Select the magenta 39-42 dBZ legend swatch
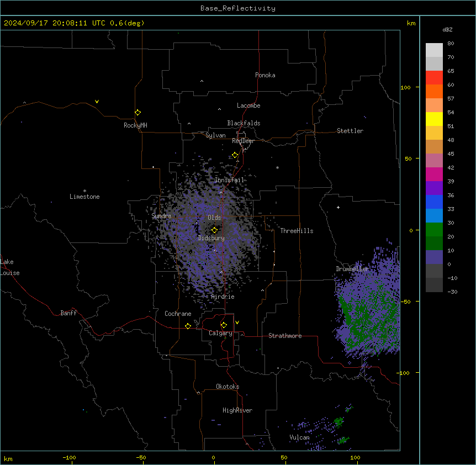 pos(434,174)
